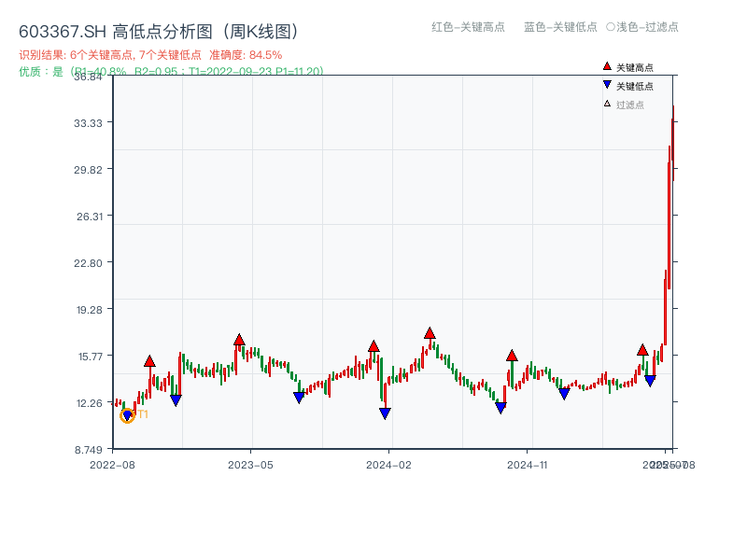Click the red 关键高点 legend triangle icon
The image size is (747, 560).
(607, 66)
